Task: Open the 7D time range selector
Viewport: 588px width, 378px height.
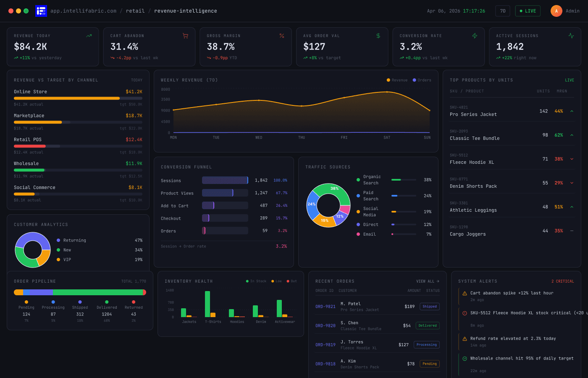Action: [502, 10]
